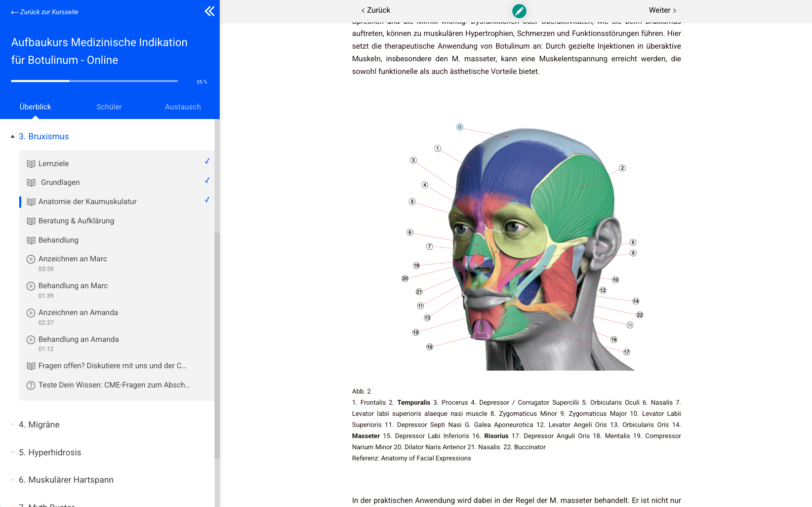Click the 03:59 duration text

[46, 269]
